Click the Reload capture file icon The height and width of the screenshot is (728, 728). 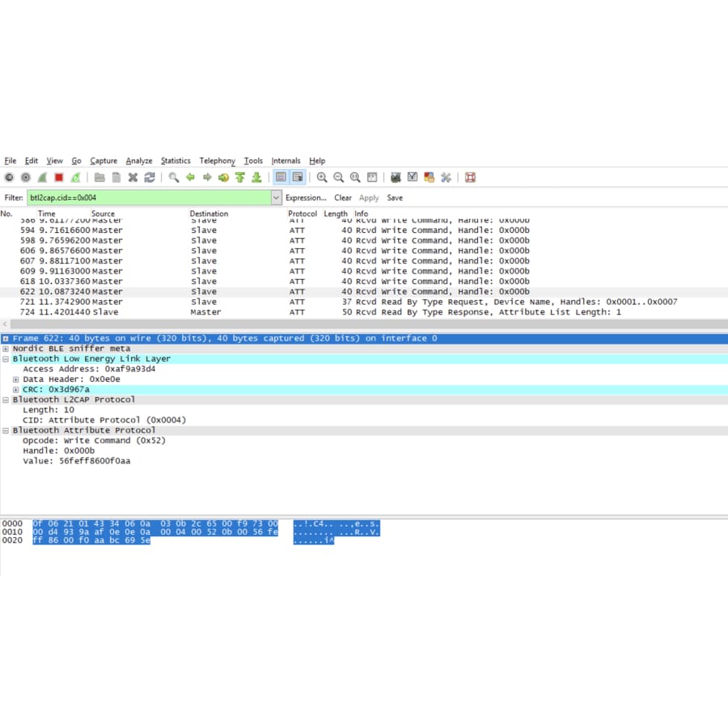point(150,177)
